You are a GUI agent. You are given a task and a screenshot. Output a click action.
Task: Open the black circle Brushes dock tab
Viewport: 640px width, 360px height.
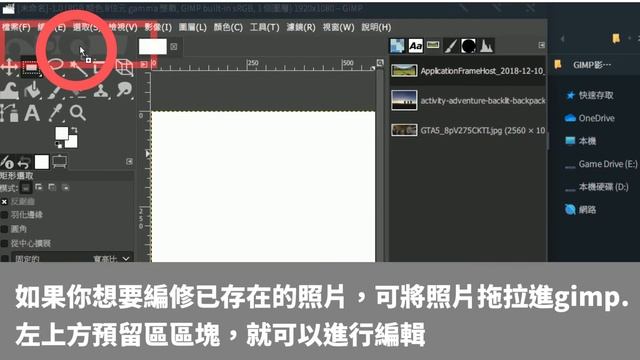tap(468, 46)
